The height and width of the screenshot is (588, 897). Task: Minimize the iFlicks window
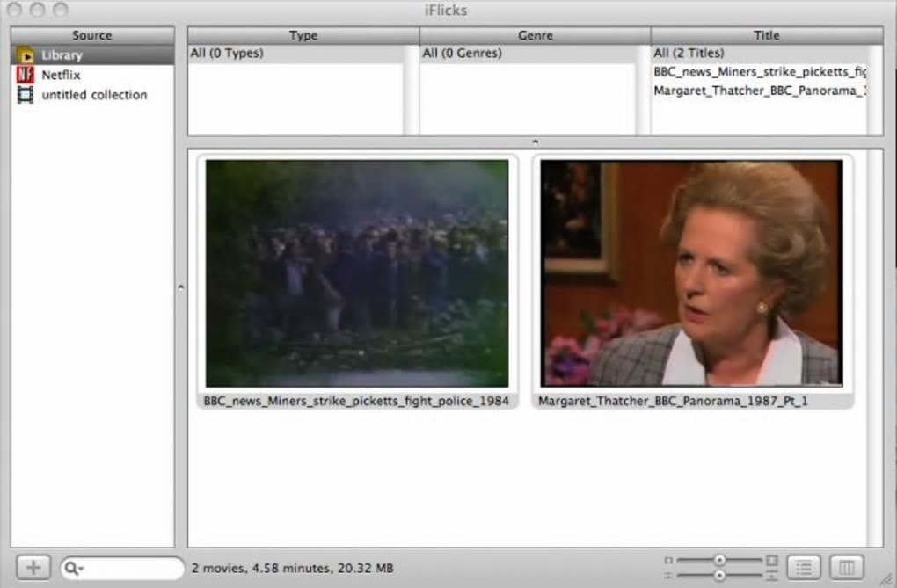pyautogui.click(x=38, y=10)
